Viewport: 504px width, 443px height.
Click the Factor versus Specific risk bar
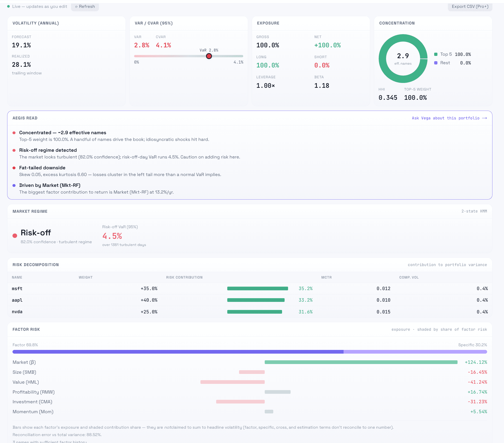click(x=249, y=352)
